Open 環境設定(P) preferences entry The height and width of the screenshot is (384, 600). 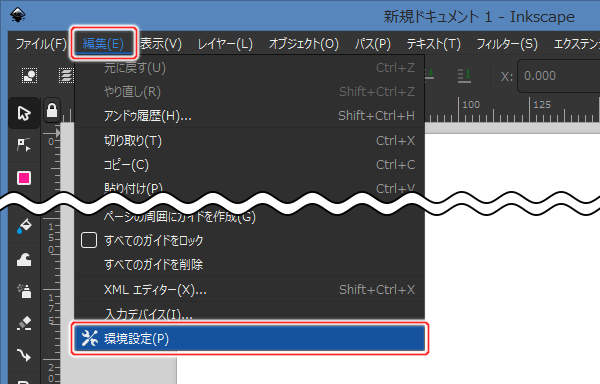249,338
